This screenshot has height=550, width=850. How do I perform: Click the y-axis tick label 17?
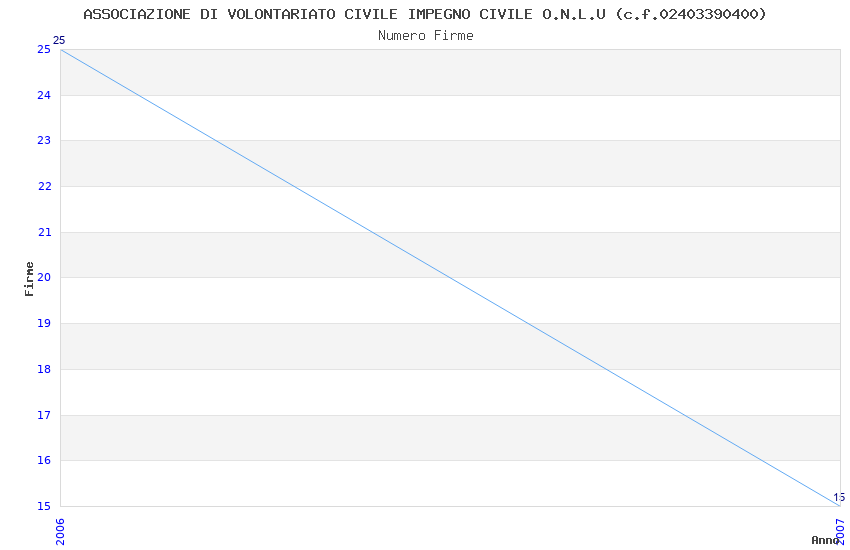[44, 415]
